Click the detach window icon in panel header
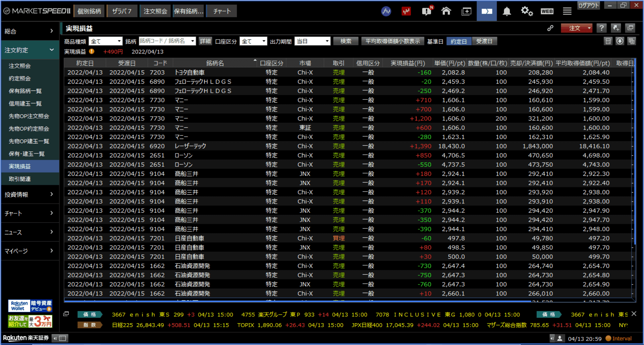 630,28
